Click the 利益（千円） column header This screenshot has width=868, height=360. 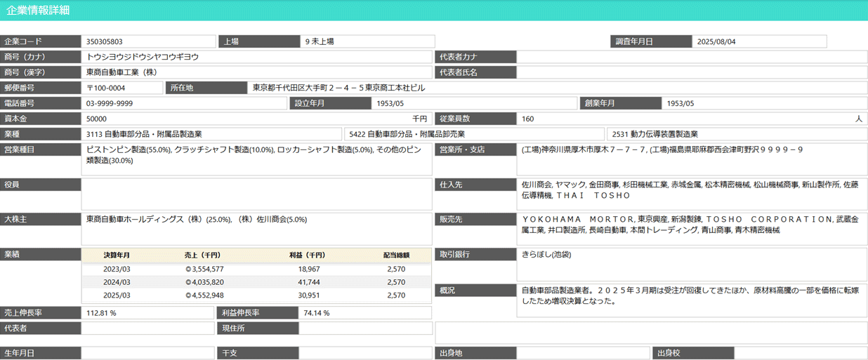tap(307, 255)
